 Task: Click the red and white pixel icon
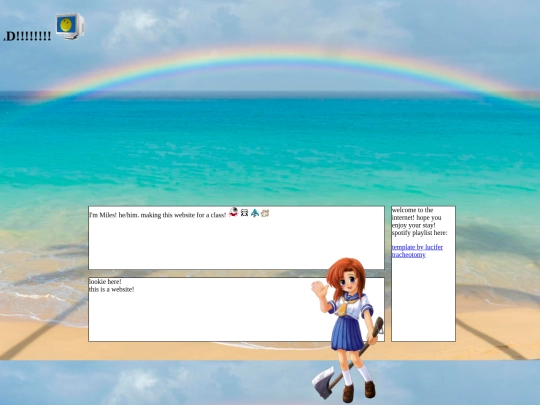pos(233,212)
